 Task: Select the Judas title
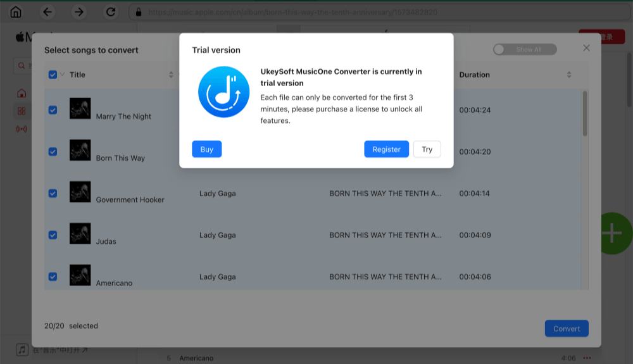106,241
